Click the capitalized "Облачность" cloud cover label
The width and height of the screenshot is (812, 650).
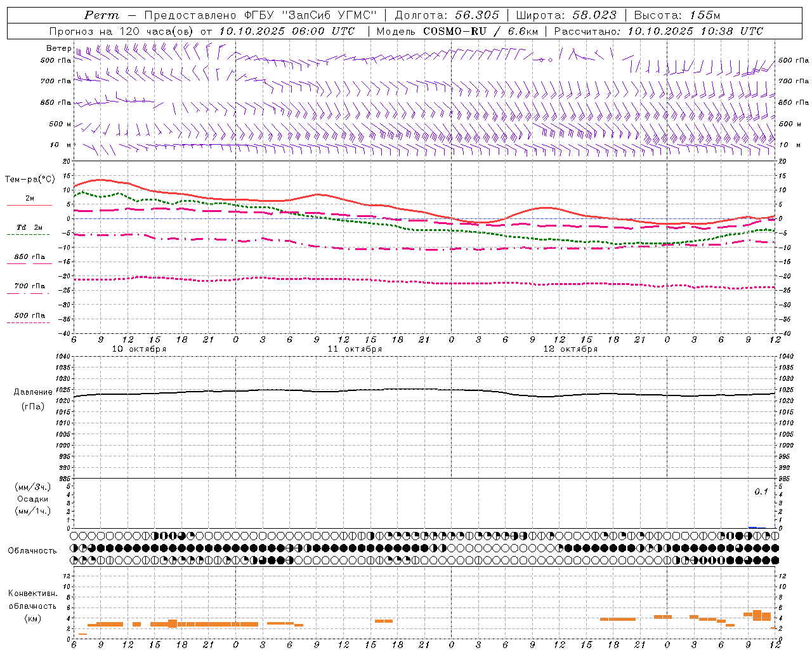click(32, 550)
